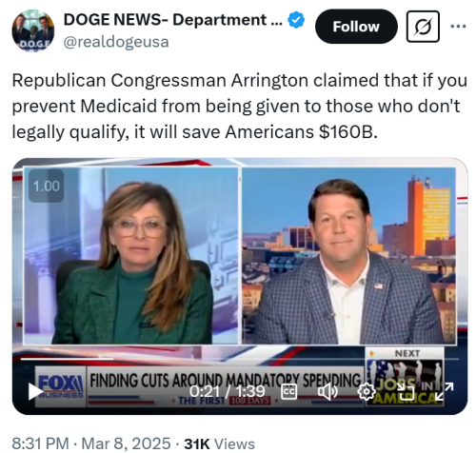Open the DOGE NEWS profile avatar
Screen dimensions: 476x453
click(x=33, y=30)
